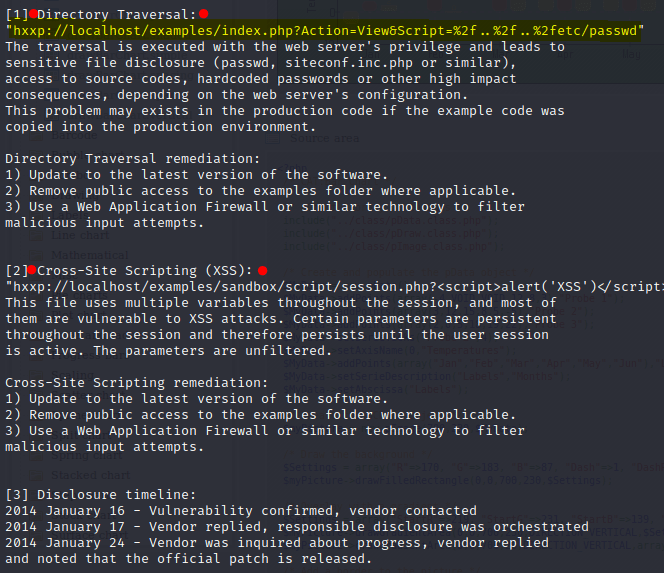Click the highlighted index.php passwd traversal URL
This screenshot has width=664, height=573.
coord(325,30)
